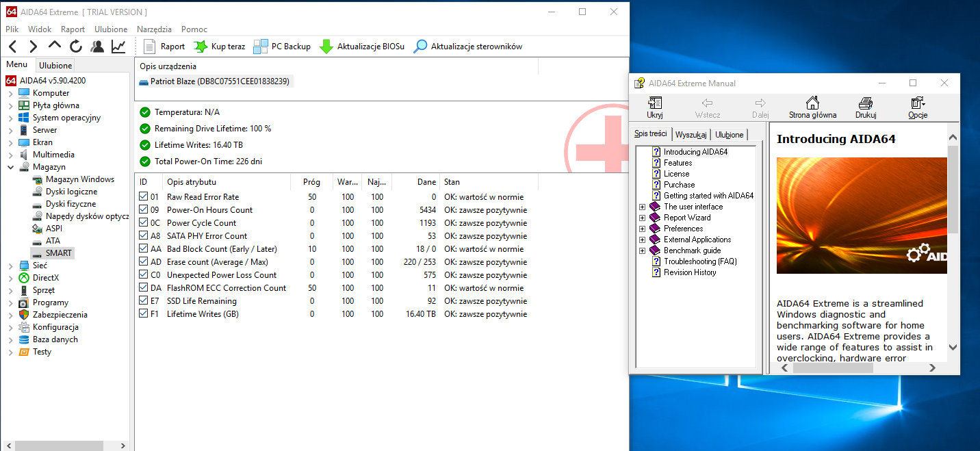Toggle checkbox for Raw Read Error Rate
This screenshot has height=451, width=980.
pyautogui.click(x=143, y=197)
